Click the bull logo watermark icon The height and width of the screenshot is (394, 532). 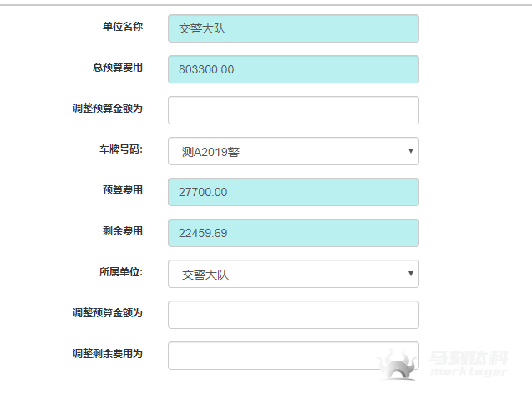398,364
